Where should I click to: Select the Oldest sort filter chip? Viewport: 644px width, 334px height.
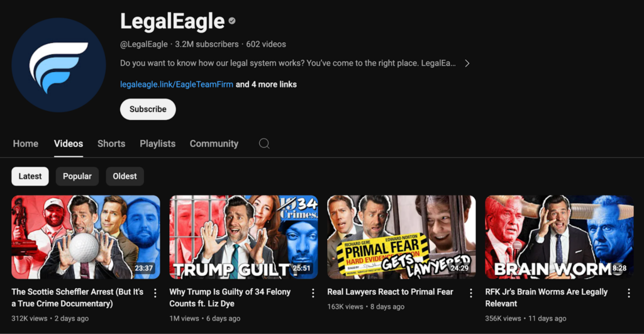[125, 176]
